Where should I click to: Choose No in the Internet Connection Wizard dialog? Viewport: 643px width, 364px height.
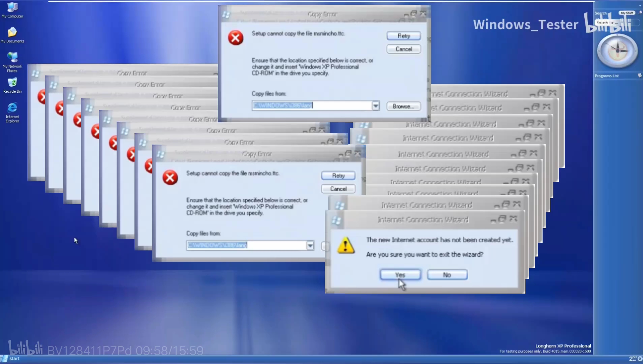point(447,275)
